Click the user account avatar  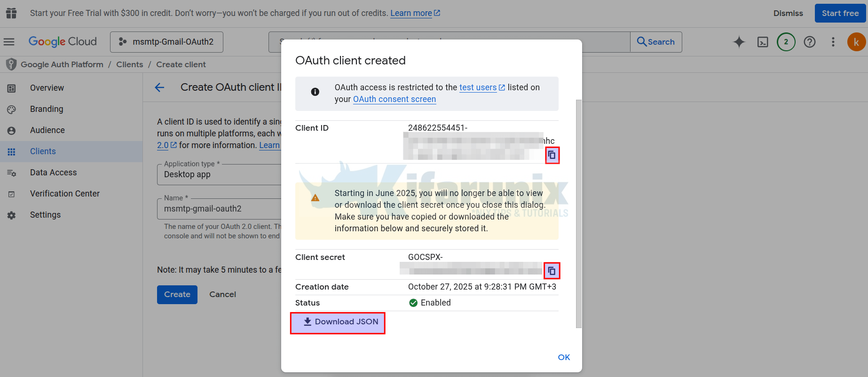pos(856,42)
